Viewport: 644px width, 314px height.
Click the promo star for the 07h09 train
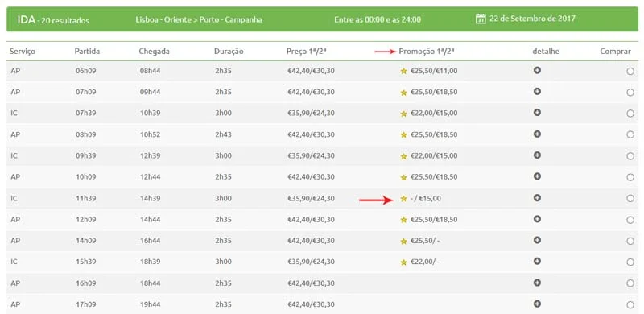(x=403, y=93)
